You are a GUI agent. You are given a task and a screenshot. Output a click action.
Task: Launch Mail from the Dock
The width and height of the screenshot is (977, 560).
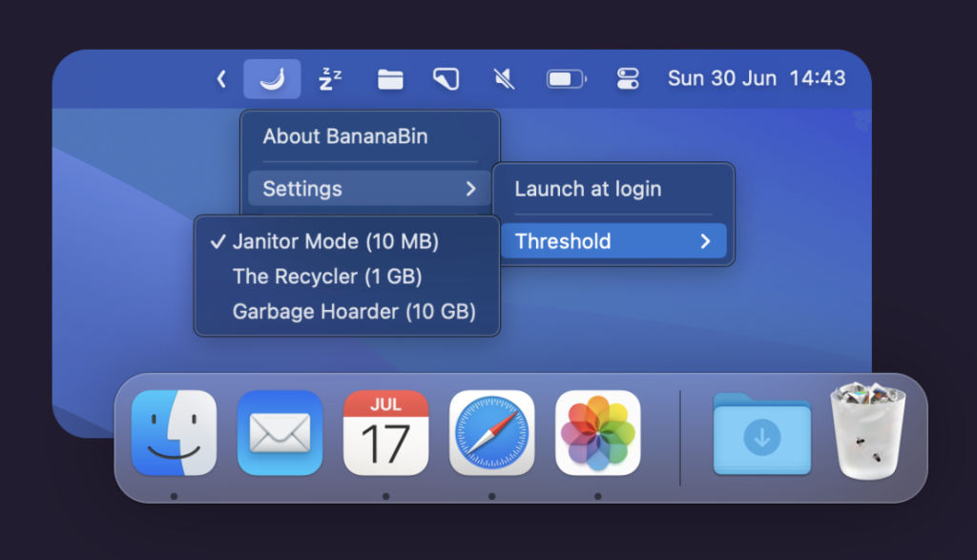(280, 433)
